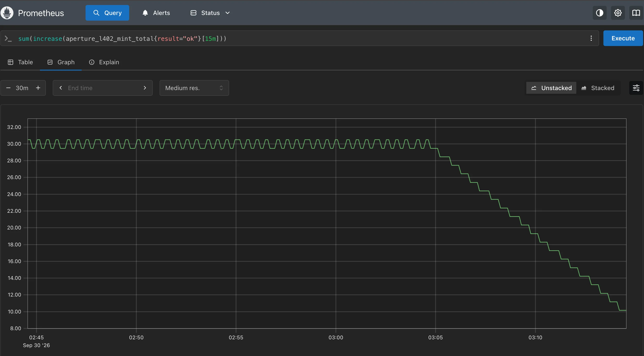The image size is (644, 356).
Task: Click the expression prompt terminal icon
Action: (x=8, y=38)
